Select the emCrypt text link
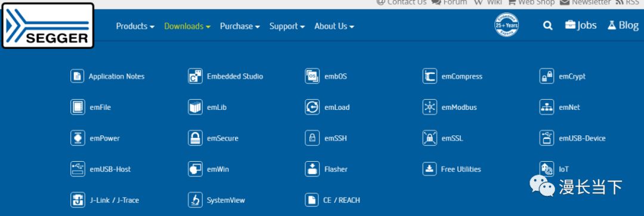The height and width of the screenshot is (216, 644). pos(572,76)
